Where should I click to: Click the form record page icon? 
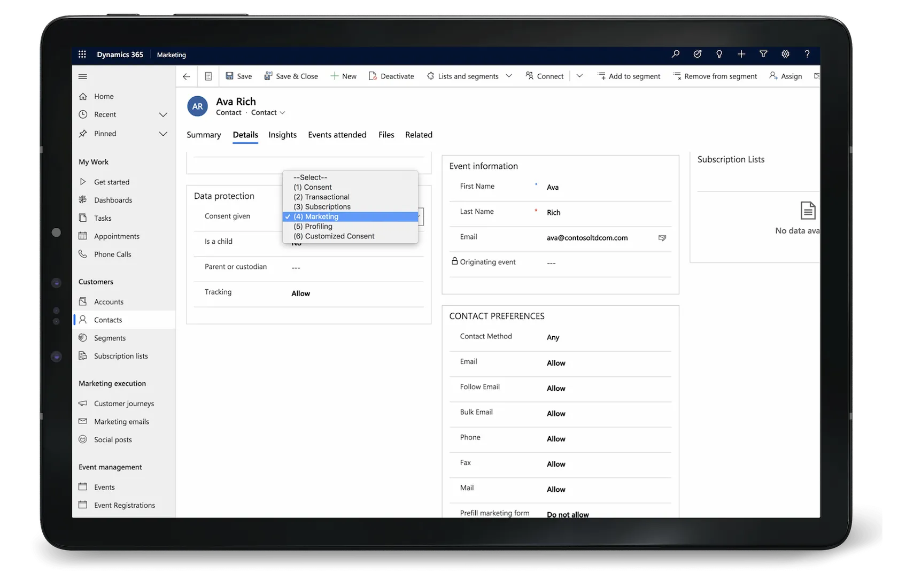(x=208, y=76)
